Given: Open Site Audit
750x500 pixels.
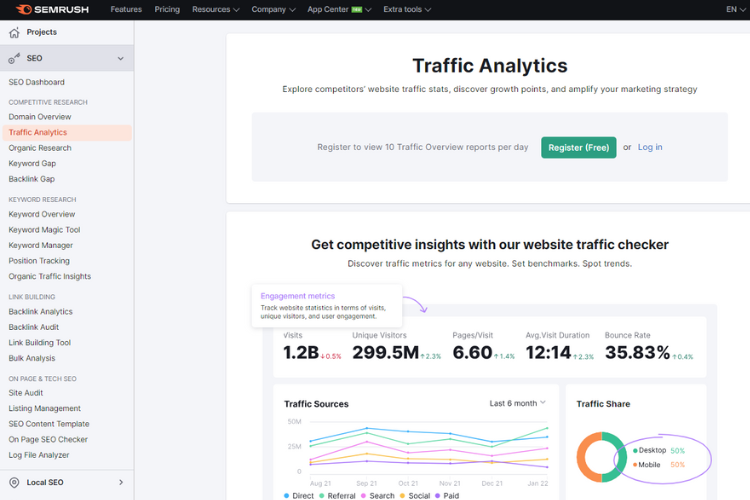Looking at the screenshot, I should [x=25, y=393].
